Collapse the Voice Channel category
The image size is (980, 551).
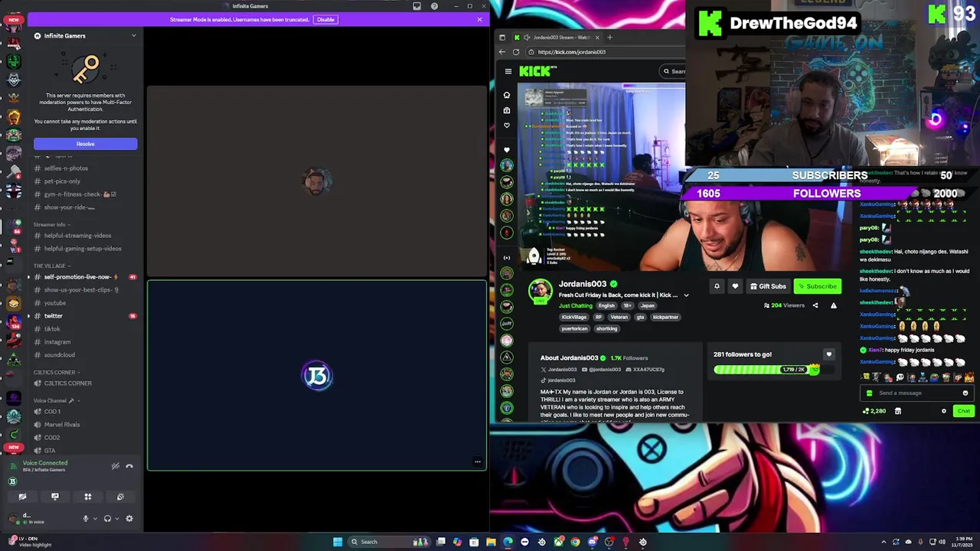coord(56,401)
